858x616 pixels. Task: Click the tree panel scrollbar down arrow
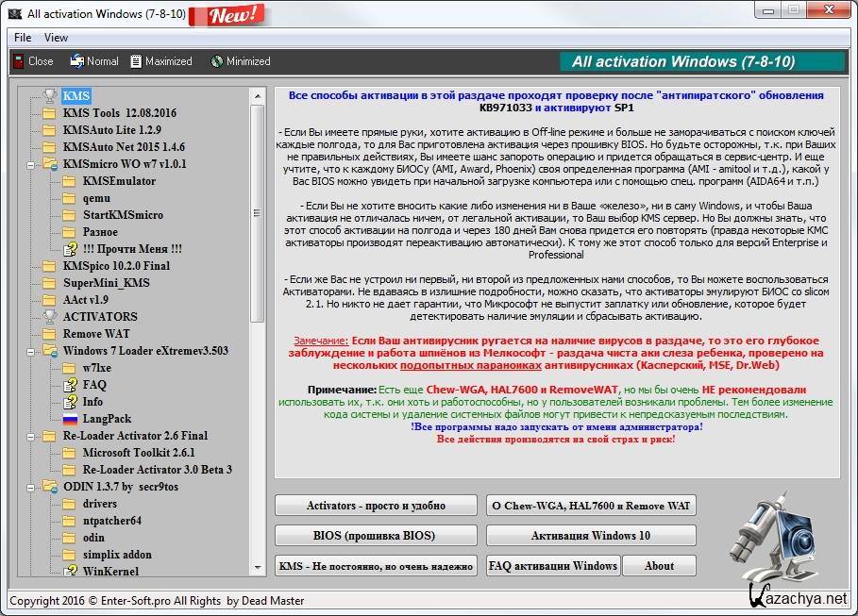(x=259, y=571)
